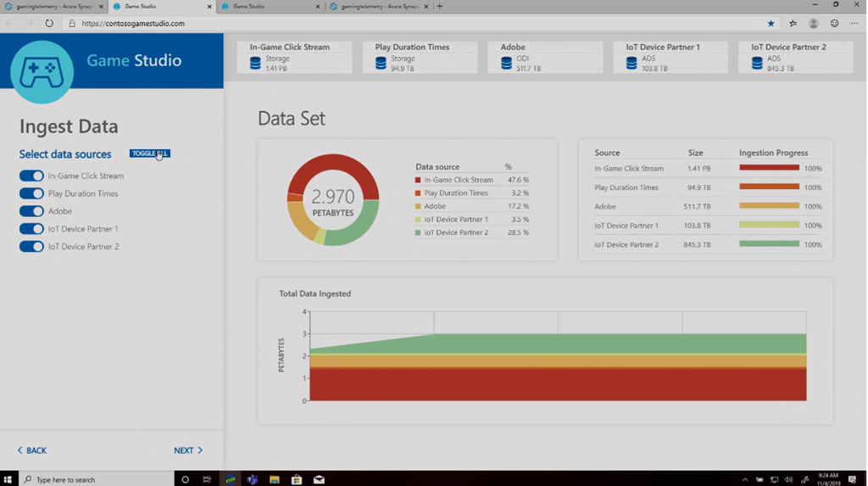Bookmark this page with the star icon

pyautogui.click(x=771, y=24)
